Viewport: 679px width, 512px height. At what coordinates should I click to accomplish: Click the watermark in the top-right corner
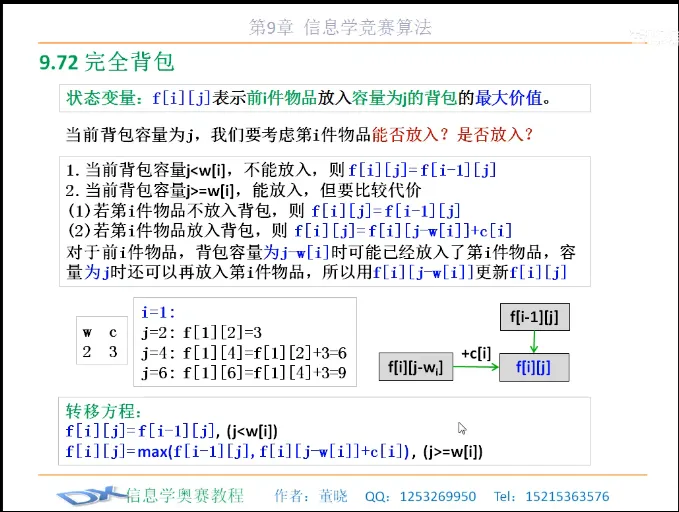coord(652,37)
